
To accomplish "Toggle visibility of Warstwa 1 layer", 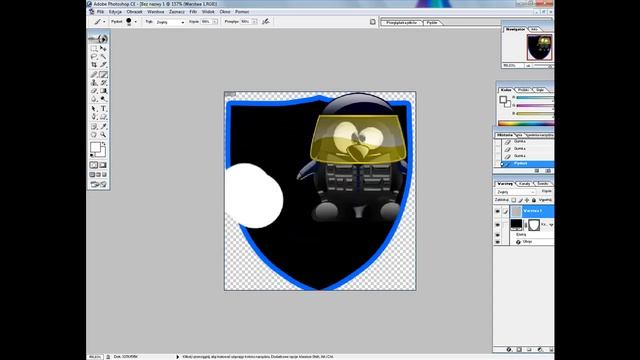I will click(497, 211).
